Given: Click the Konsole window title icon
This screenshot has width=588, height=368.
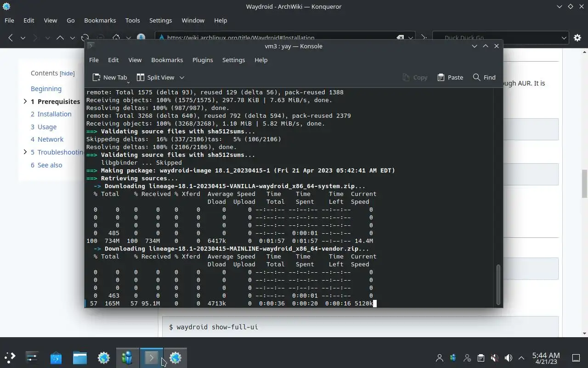Looking at the screenshot, I should pyautogui.click(x=91, y=46).
